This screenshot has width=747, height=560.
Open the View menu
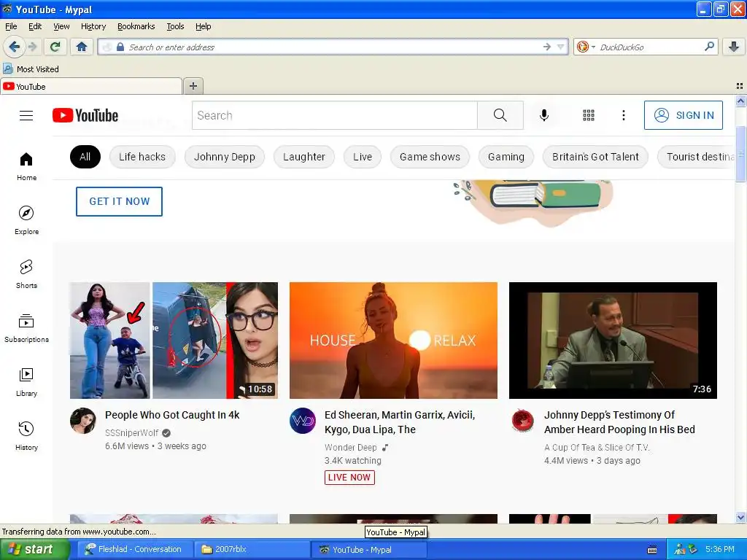(61, 26)
